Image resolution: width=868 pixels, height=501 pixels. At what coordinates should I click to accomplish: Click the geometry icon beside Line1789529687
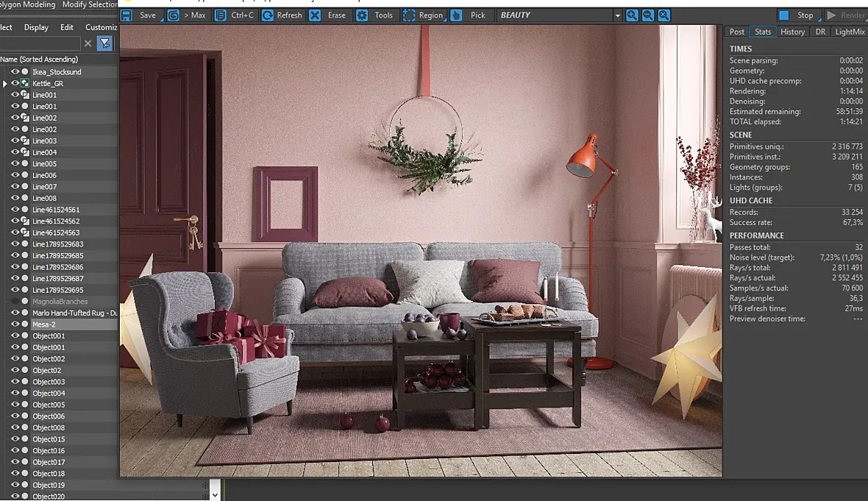(x=25, y=279)
